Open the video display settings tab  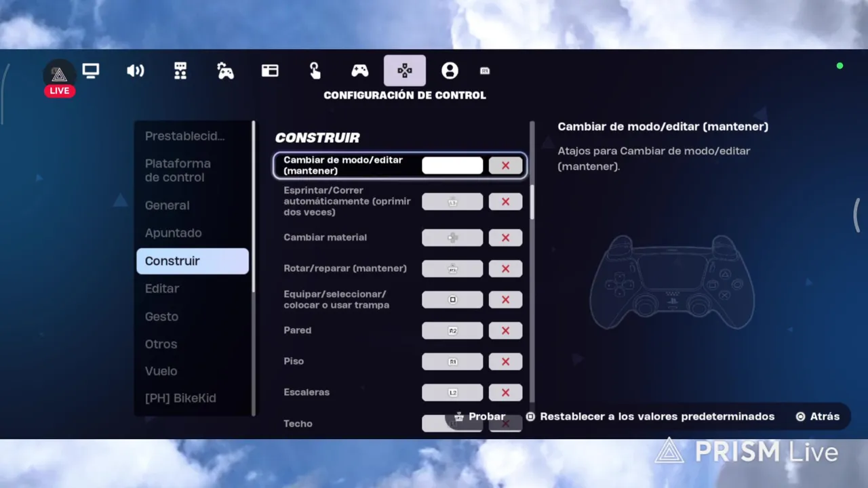90,70
